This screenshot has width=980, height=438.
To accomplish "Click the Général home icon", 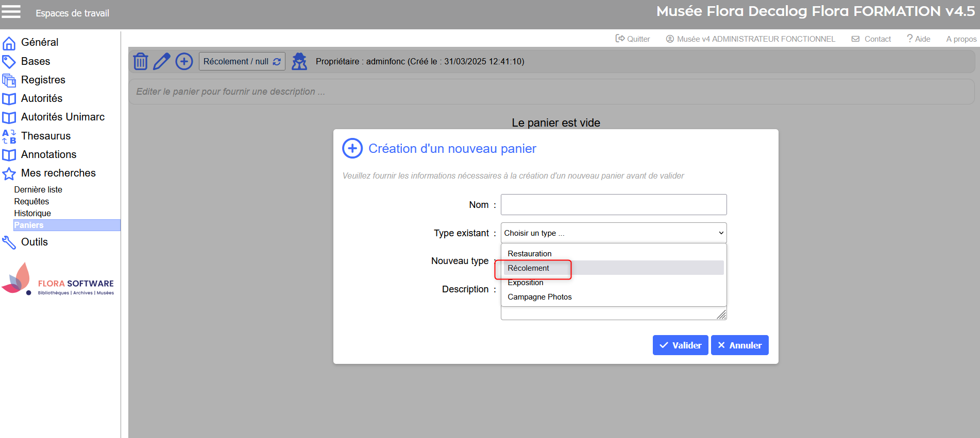I will 9,43.
